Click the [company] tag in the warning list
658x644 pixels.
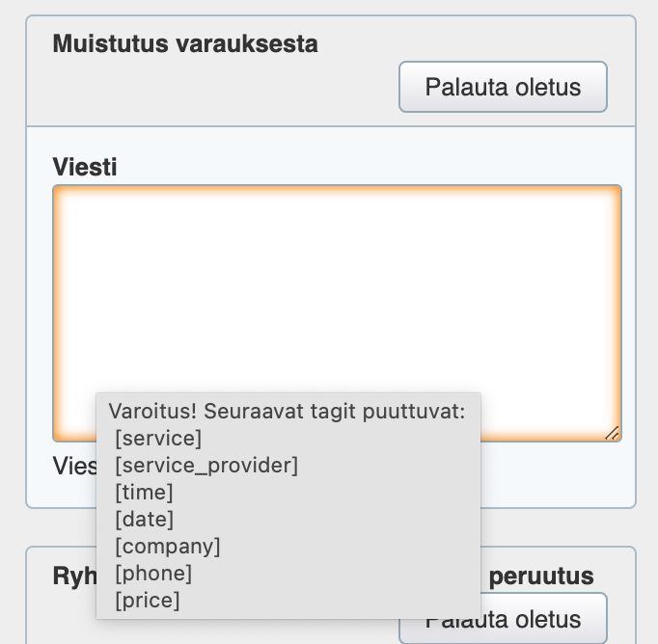168,547
